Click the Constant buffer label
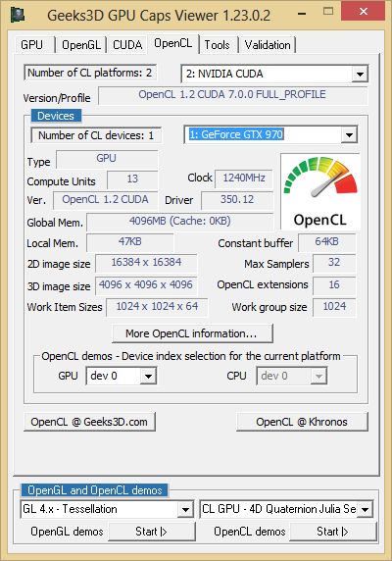Viewport: 392px width, 561px height. coord(256,243)
